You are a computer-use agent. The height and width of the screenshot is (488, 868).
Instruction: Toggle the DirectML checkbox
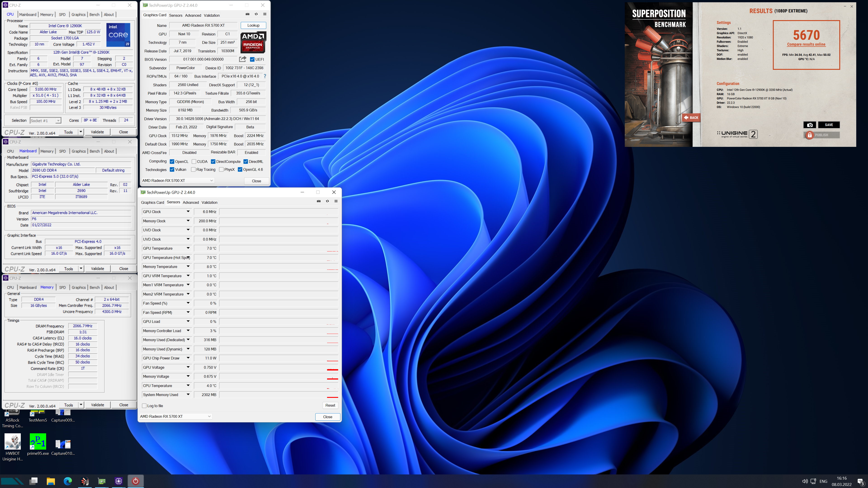click(246, 161)
